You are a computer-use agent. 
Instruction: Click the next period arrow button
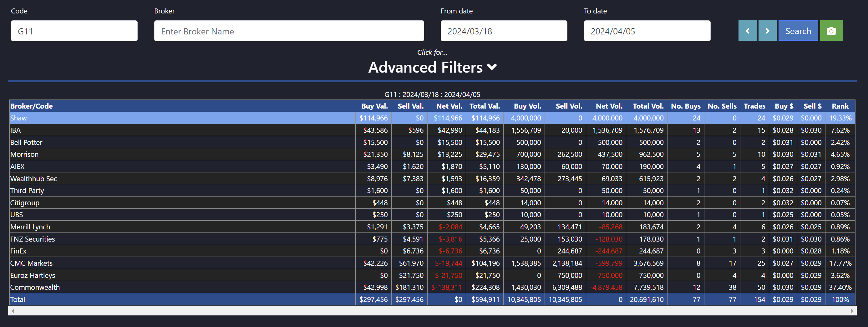coord(767,31)
